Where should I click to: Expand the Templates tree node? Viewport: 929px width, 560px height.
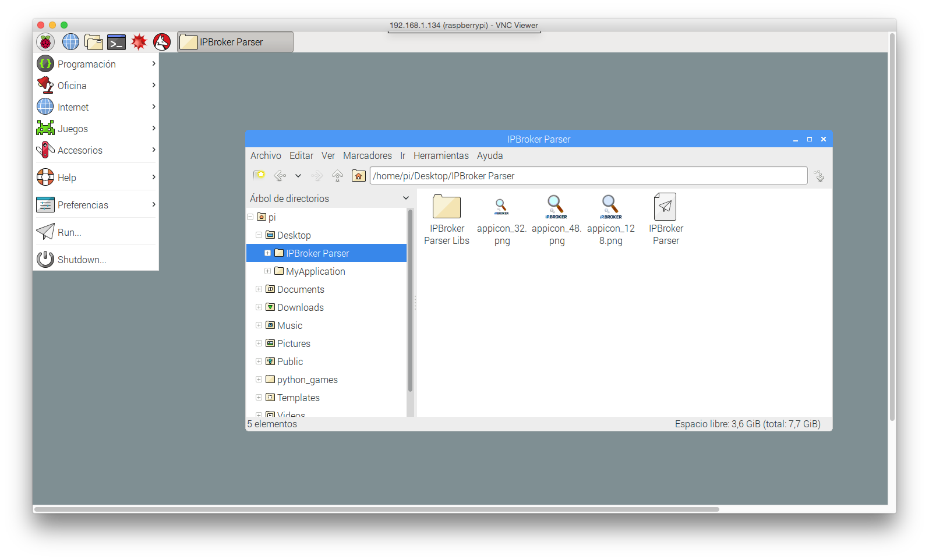pos(259,397)
